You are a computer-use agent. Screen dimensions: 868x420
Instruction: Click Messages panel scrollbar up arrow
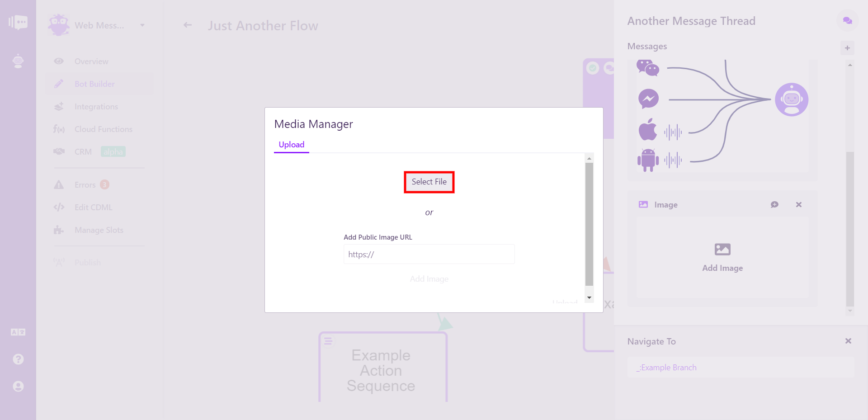coord(850,65)
